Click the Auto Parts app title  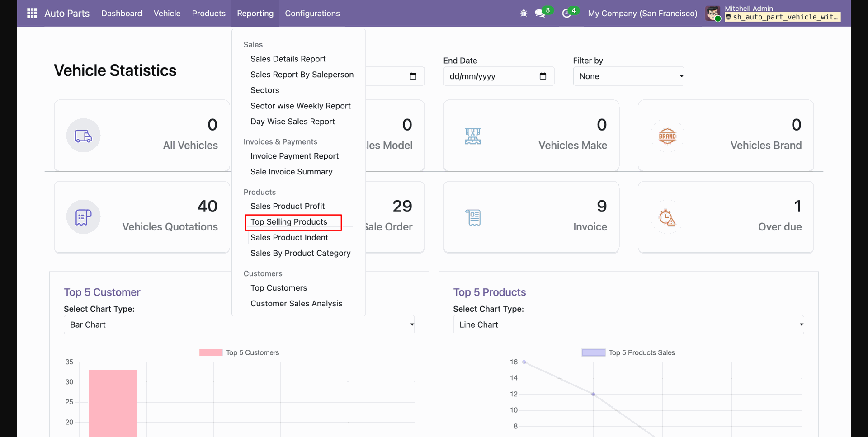pyautogui.click(x=67, y=13)
